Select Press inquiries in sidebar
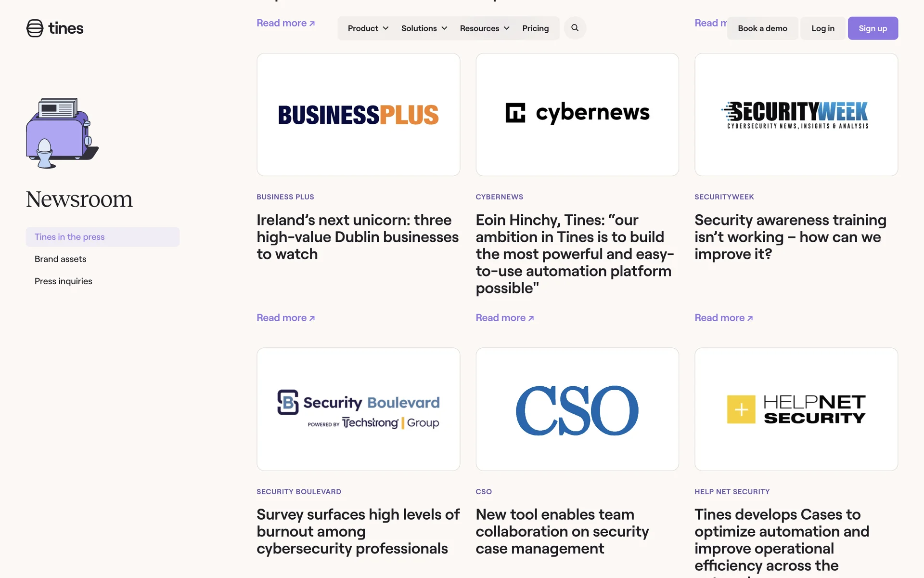The width and height of the screenshot is (924, 578). click(x=64, y=281)
